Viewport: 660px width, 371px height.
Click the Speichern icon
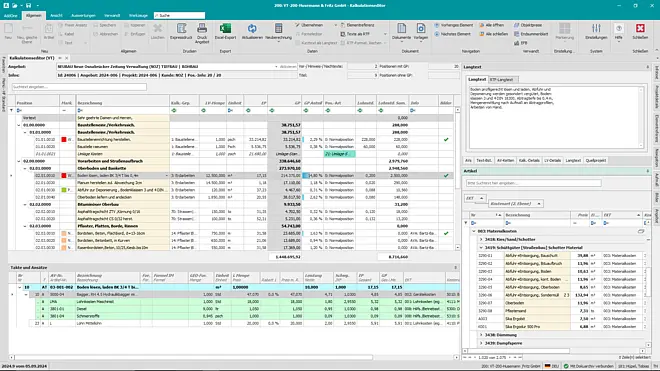pyautogui.click(x=104, y=25)
